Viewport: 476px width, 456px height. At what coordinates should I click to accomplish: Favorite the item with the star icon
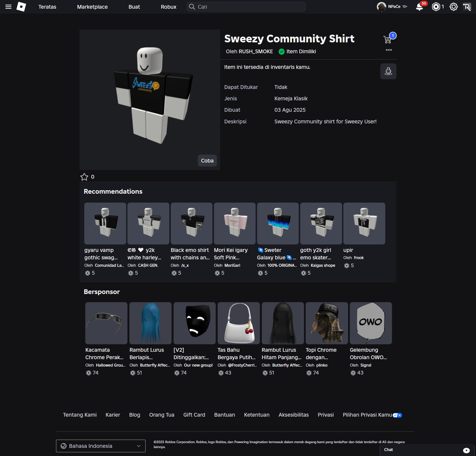[84, 177]
